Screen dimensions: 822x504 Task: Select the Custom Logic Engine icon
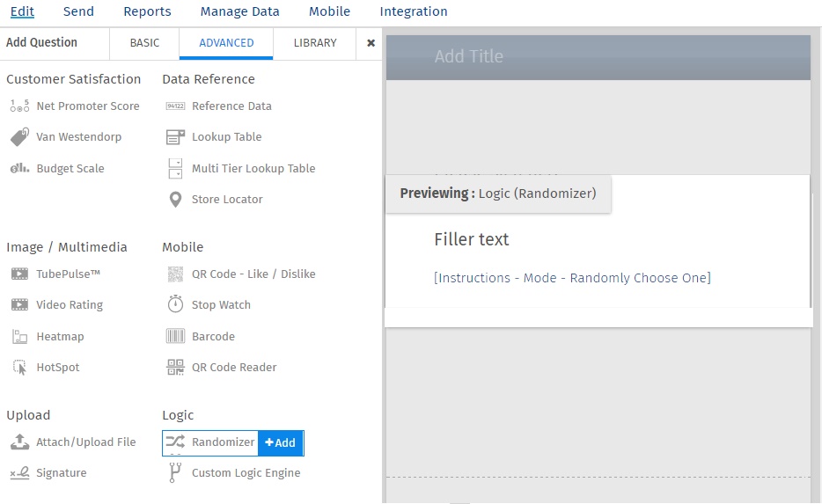pos(175,473)
